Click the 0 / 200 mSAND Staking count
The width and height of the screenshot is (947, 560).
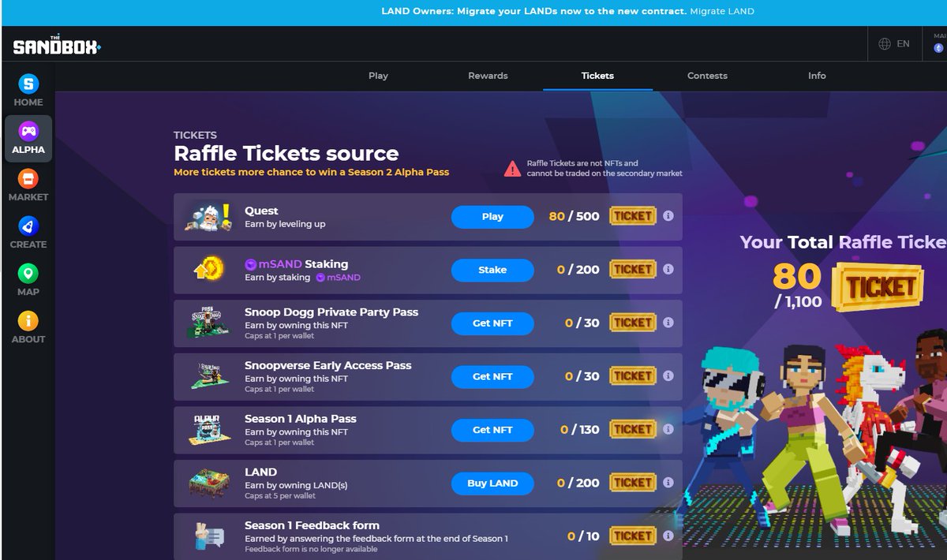(x=578, y=270)
